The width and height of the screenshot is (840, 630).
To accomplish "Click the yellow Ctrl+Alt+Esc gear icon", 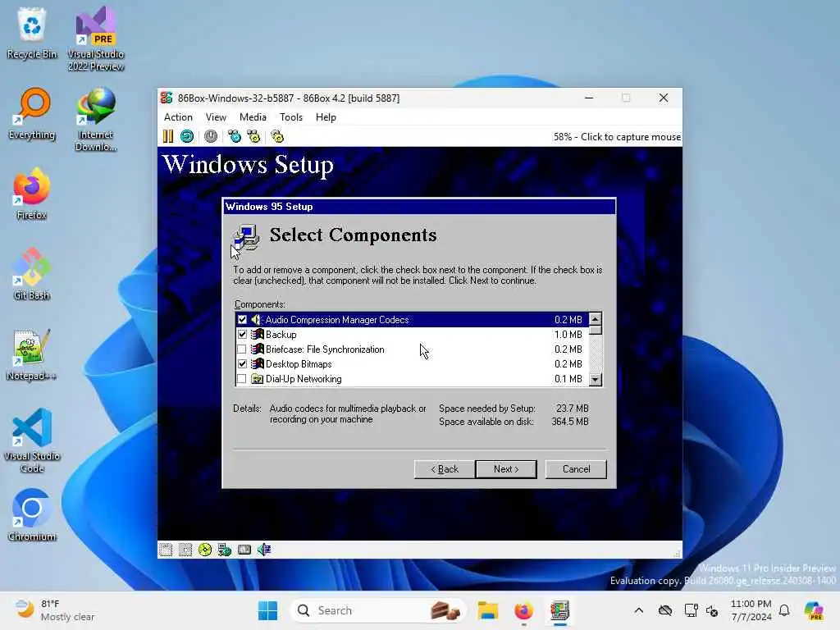I will pos(253,137).
